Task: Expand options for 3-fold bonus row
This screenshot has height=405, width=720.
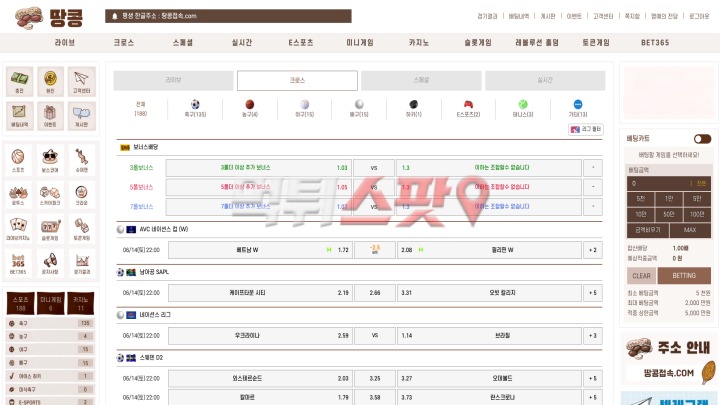Action: 593,168
